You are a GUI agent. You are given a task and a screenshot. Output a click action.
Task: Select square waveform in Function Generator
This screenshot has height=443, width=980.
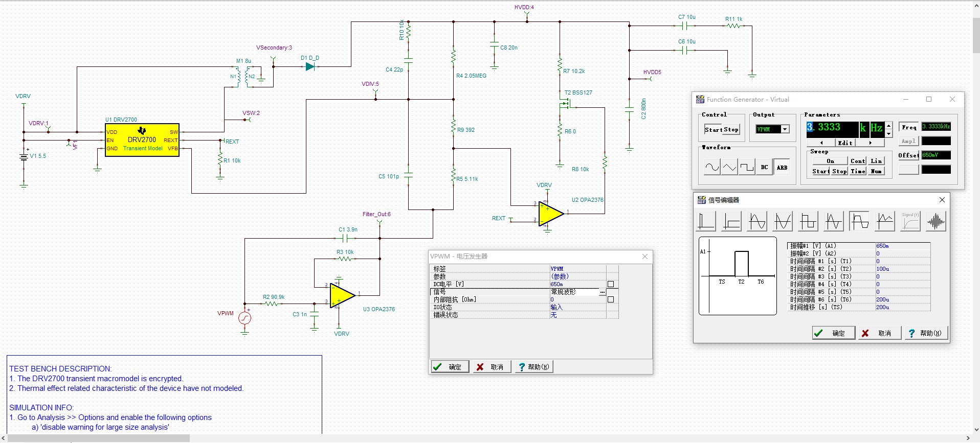tap(747, 167)
